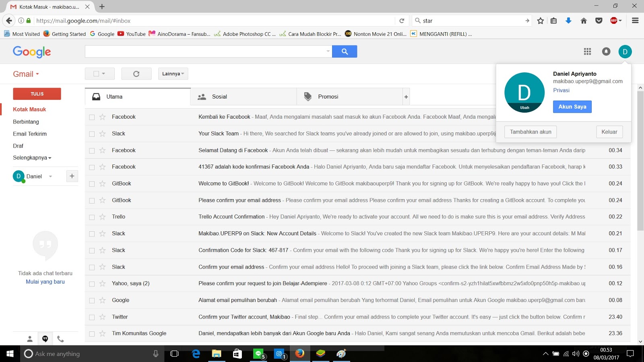Open File Explorer from taskbar
Viewport: 644px width, 362px height.
217,354
